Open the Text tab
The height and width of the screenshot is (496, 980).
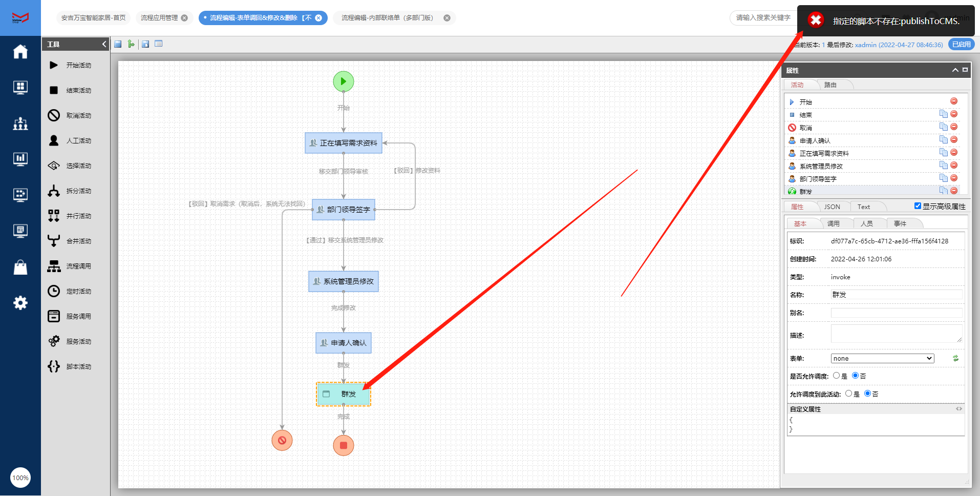pyautogui.click(x=864, y=207)
